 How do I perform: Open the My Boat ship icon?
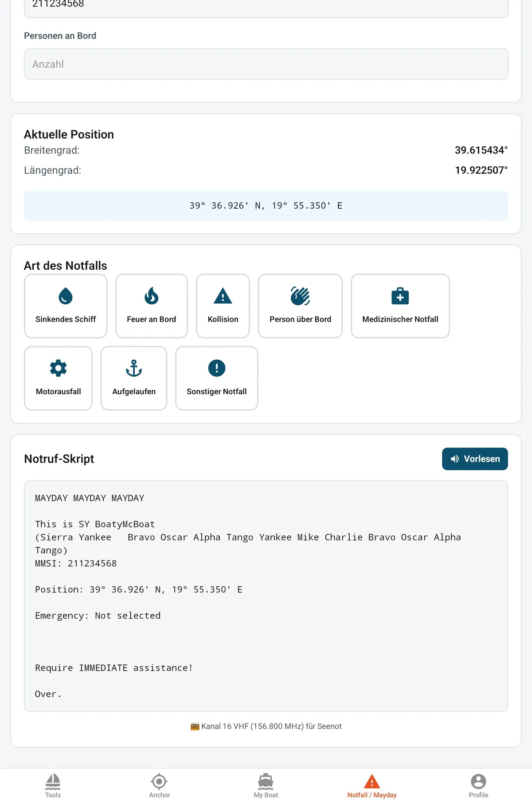[266, 781]
